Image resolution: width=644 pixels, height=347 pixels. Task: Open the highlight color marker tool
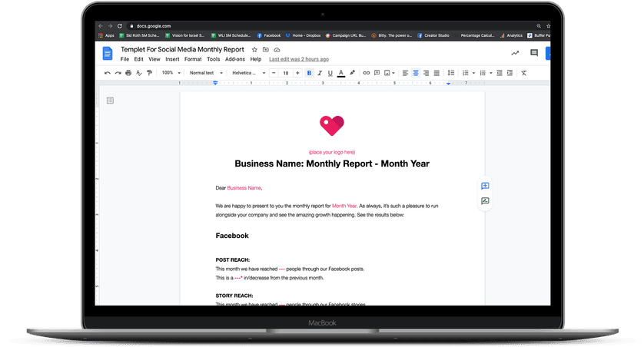pos(353,73)
